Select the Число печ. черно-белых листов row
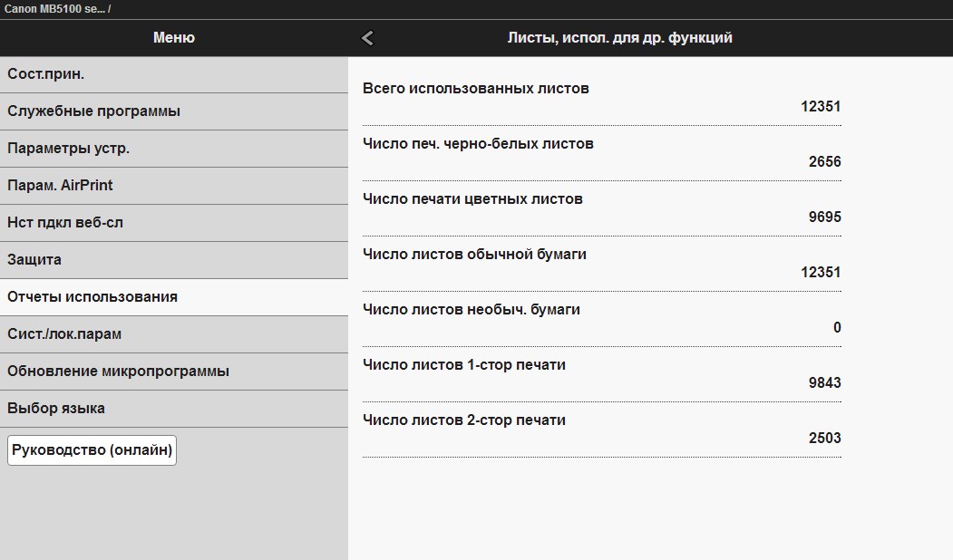 point(601,153)
